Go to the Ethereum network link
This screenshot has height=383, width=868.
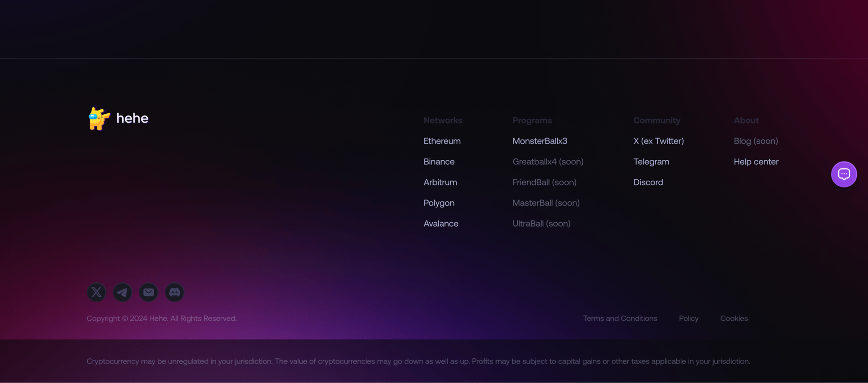(x=442, y=141)
